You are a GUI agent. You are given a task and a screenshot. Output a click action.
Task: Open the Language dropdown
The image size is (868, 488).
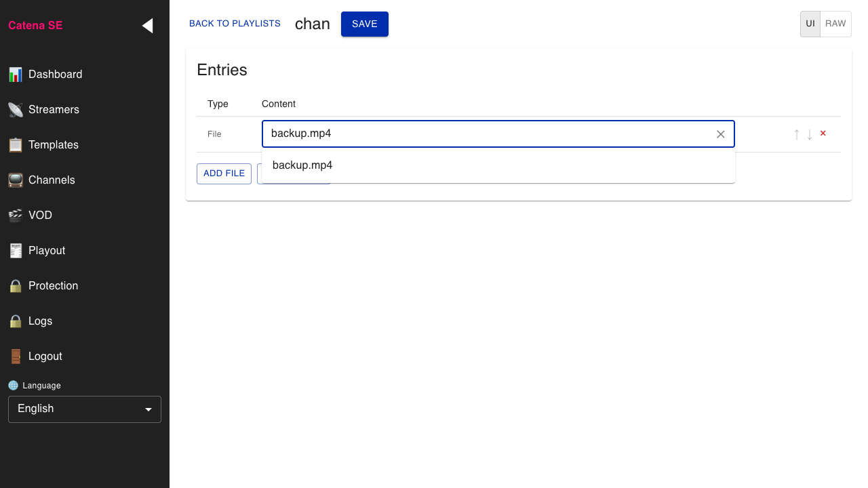tap(85, 409)
